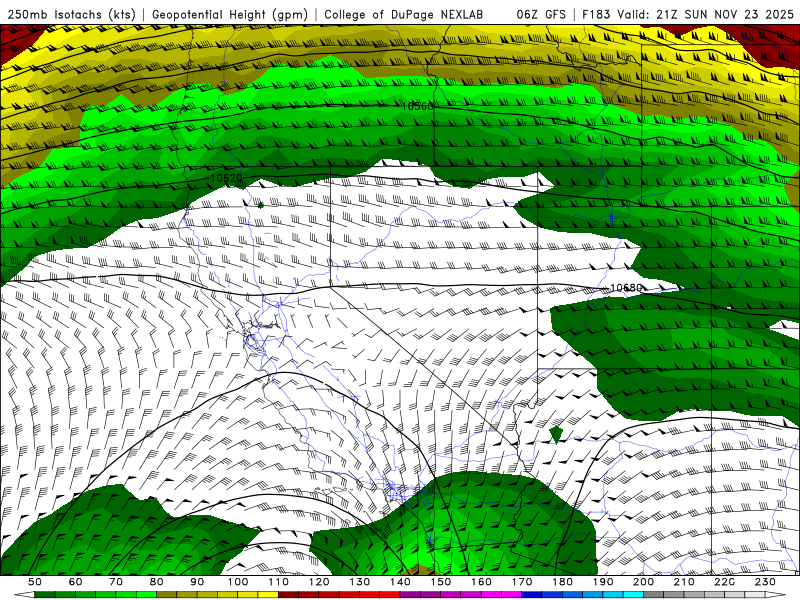
Task: Click the 10620 height contour label
Action: (x=226, y=178)
